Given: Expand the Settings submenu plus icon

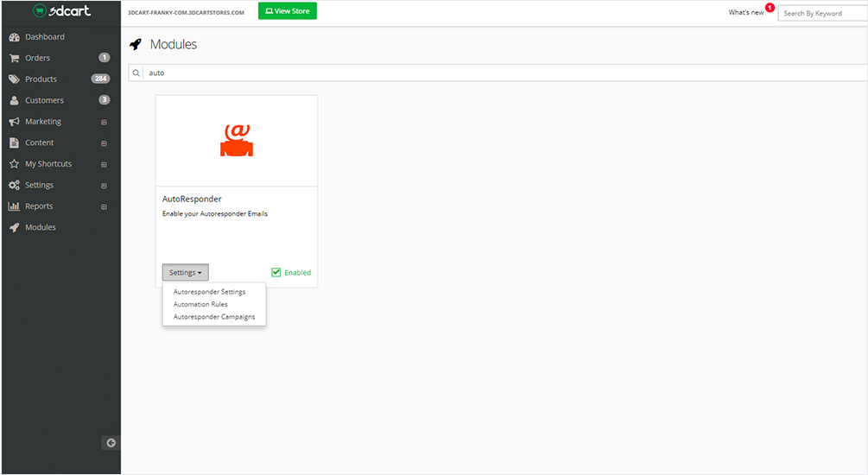Looking at the screenshot, I should pos(104,186).
